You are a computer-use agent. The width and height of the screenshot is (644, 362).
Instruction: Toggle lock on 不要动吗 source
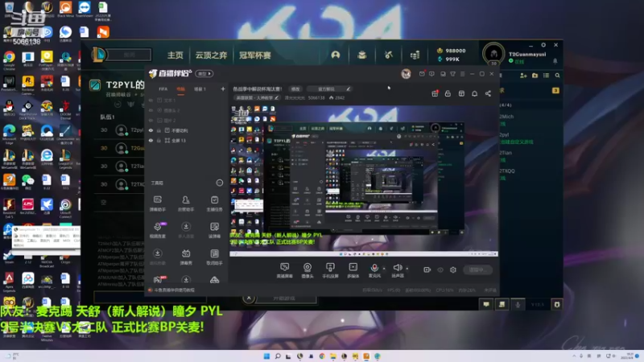click(x=159, y=130)
